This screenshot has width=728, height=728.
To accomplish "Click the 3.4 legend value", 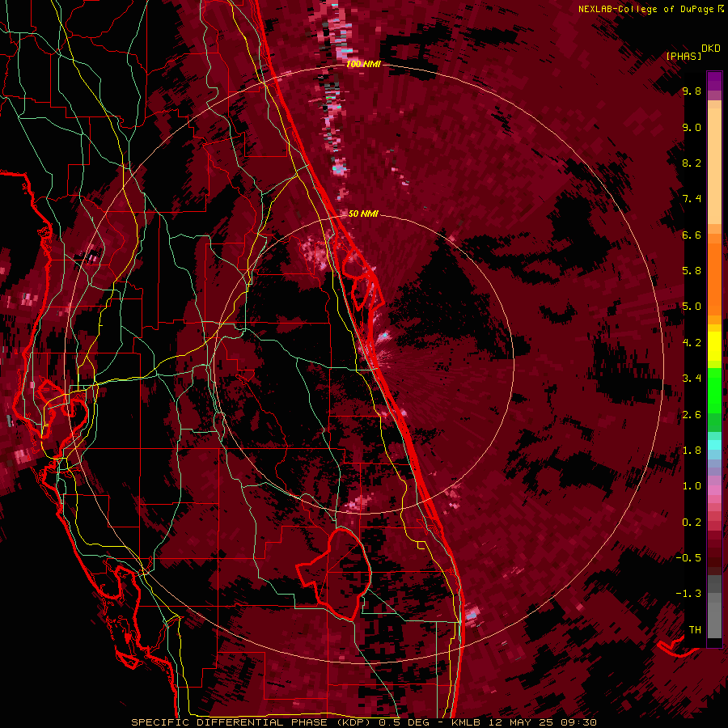I will [692, 379].
